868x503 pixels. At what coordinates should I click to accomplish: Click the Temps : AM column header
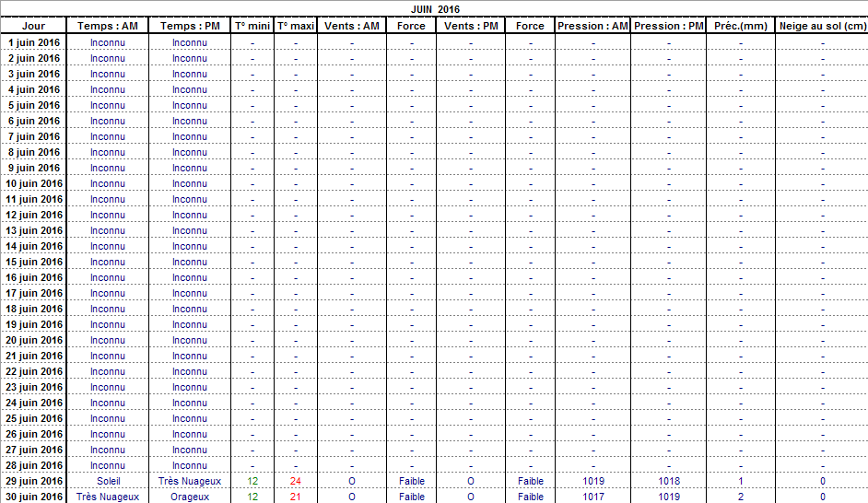[x=108, y=26]
